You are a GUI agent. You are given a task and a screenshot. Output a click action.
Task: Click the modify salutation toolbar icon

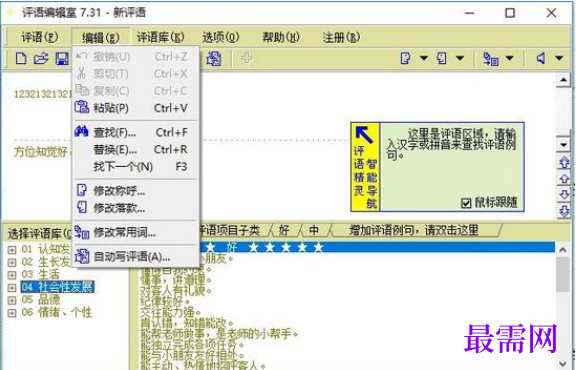405,58
